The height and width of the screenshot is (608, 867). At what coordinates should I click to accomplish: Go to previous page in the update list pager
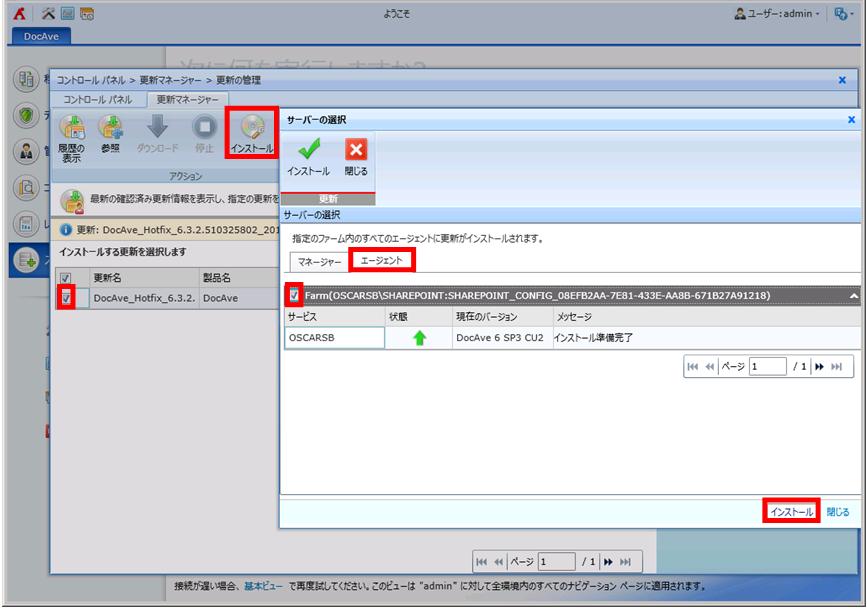click(x=498, y=562)
